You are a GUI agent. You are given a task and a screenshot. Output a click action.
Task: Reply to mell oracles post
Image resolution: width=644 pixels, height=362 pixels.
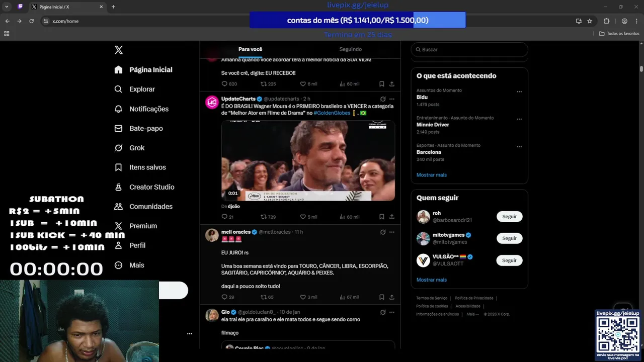click(224, 297)
